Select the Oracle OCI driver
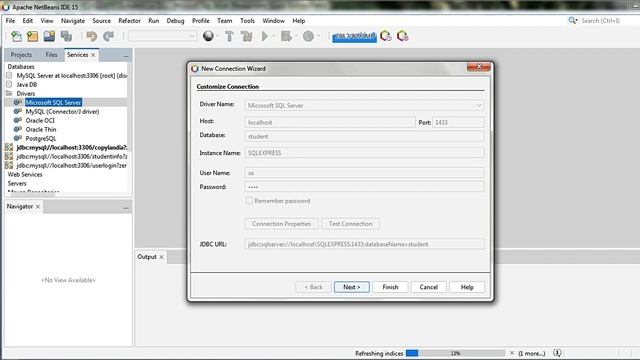Viewport: 640px width, 360px height. click(x=40, y=120)
